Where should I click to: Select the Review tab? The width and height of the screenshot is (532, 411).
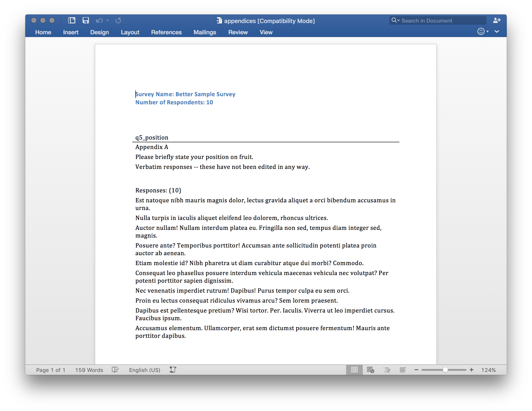238,32
